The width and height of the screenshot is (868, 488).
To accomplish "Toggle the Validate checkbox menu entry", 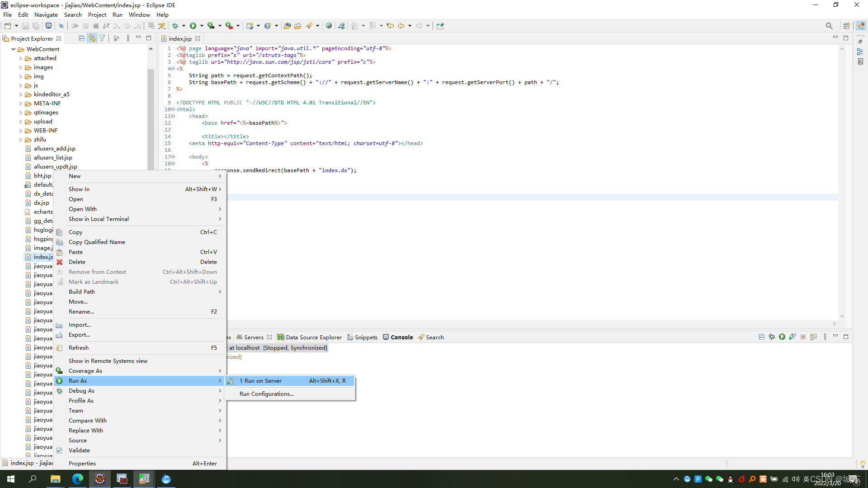I will click(79, 450).
